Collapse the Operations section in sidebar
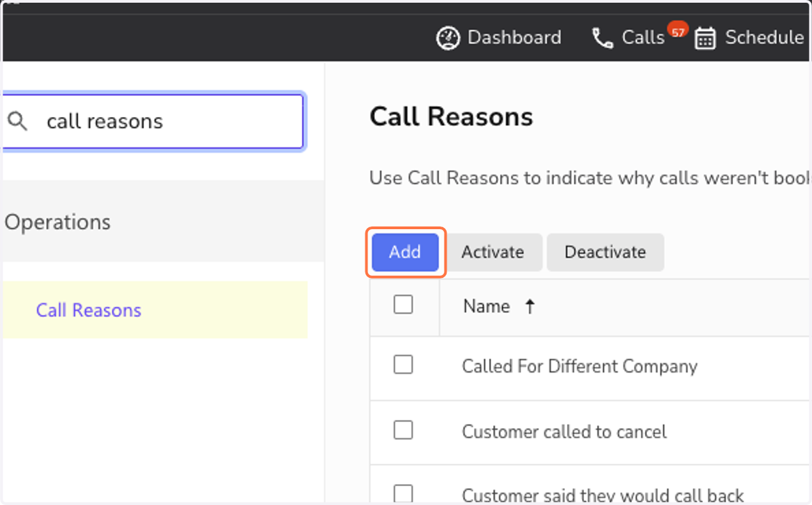The width and height of the screenshot is (812, 505). pyautogui.click(x=162, y=222)
